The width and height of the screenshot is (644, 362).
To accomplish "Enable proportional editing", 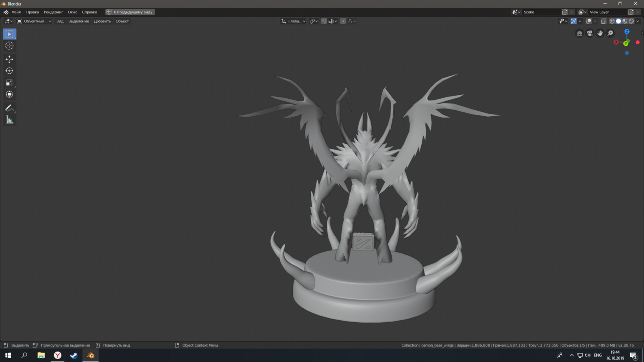I will [343, 21].
